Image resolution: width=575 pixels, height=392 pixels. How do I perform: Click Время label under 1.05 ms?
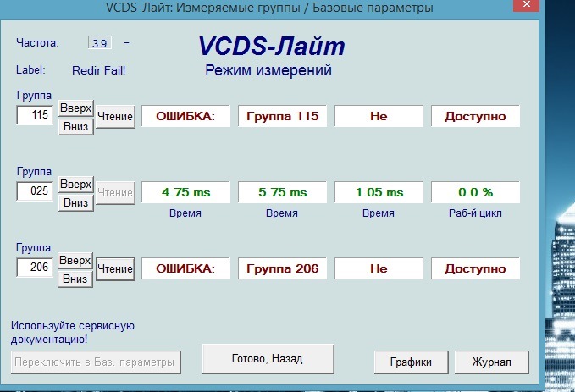[x=378, y=213]
